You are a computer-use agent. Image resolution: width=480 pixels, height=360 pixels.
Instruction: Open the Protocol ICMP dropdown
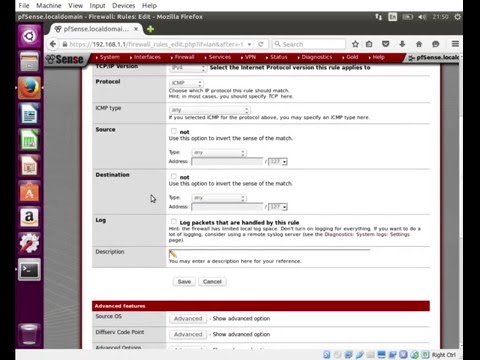186,83
